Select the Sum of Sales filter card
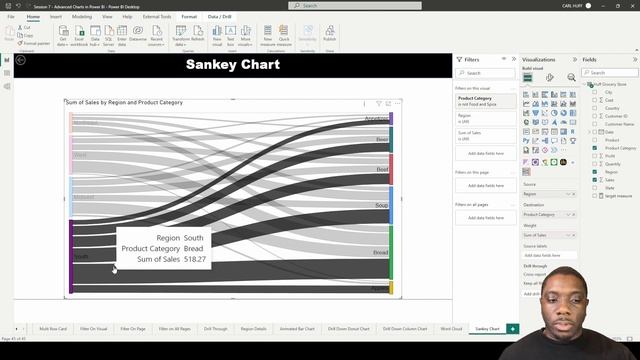The image size is (640, 360). [x=486, y=136]
